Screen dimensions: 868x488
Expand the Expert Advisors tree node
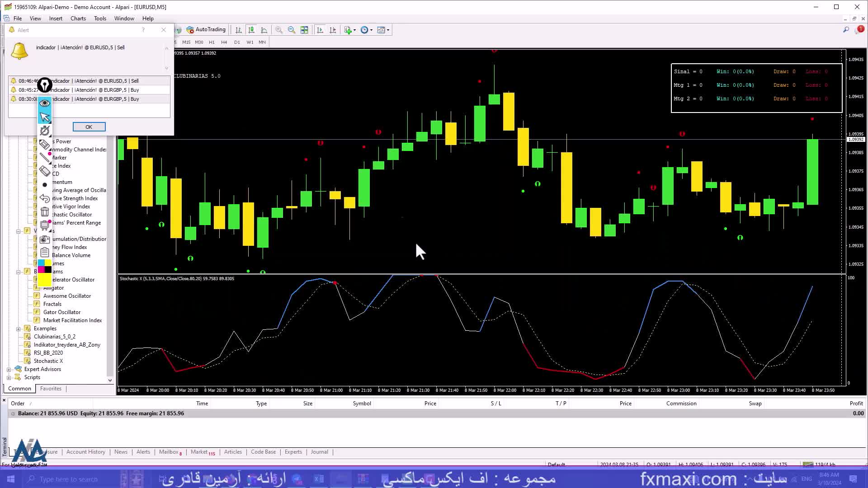tap(9, 369)
